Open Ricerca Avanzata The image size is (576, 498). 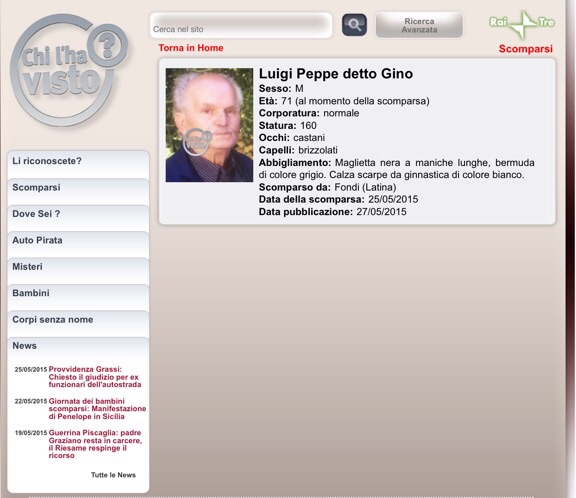coord(419,25)
